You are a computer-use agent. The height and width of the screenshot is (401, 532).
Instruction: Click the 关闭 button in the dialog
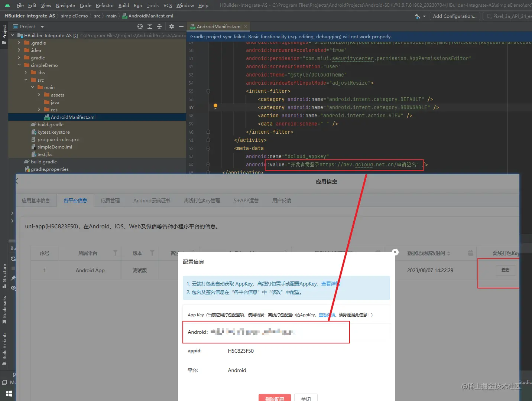[x=306, y=398]
